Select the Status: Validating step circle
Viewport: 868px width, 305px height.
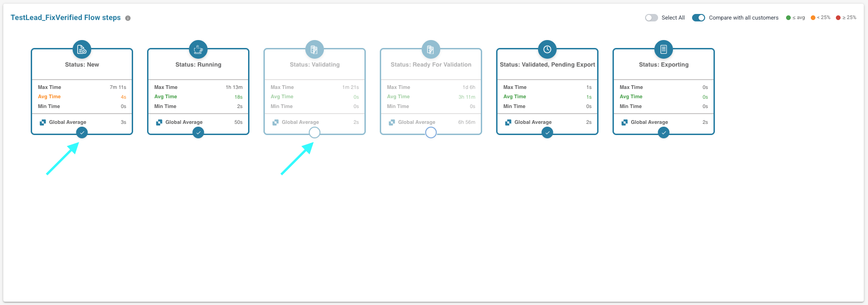pyautogui.click(x=315, y=133)
